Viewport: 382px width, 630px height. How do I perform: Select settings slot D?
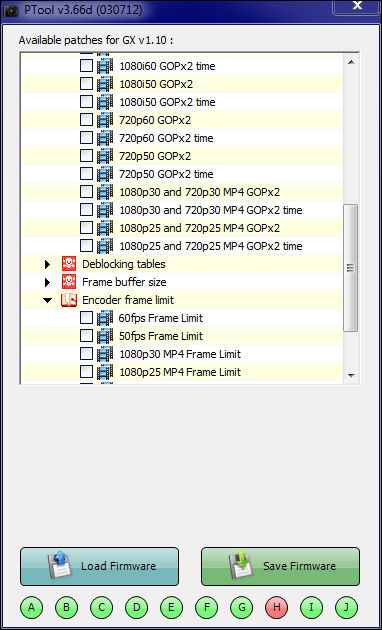click(x=137, y=607)
